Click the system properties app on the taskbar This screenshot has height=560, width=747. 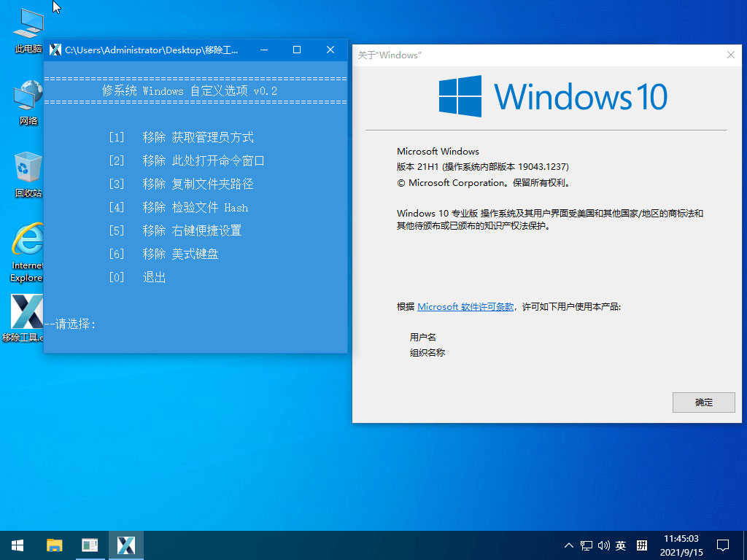(90, 545)
